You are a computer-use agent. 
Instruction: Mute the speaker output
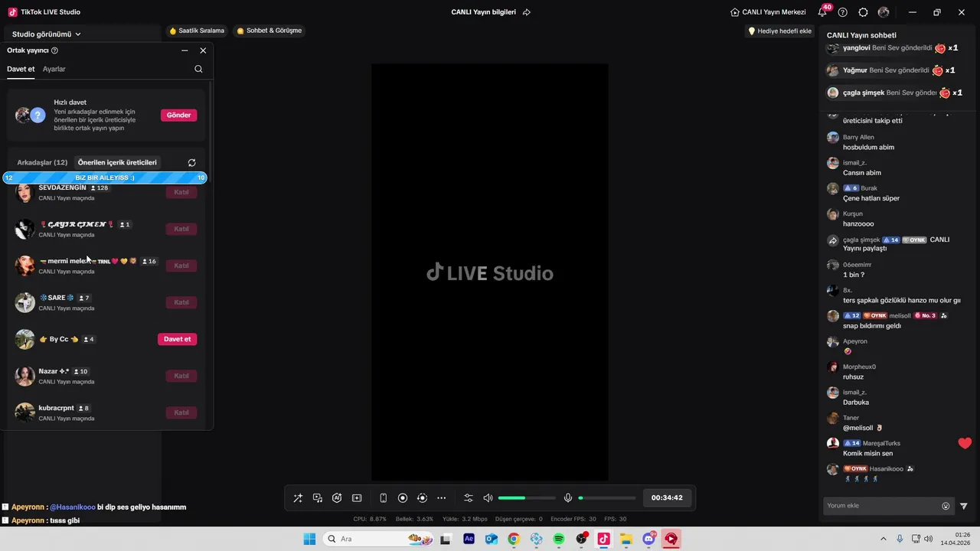tap(488, 498)
